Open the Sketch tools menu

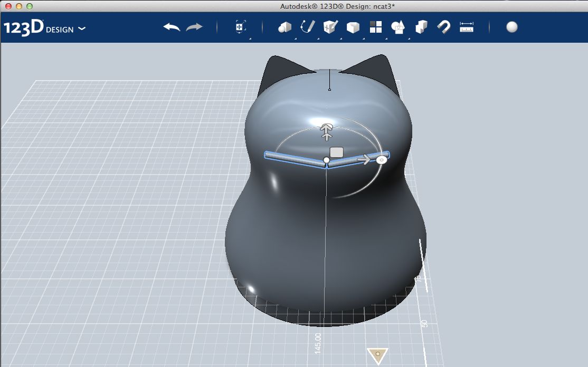(308, 27)
